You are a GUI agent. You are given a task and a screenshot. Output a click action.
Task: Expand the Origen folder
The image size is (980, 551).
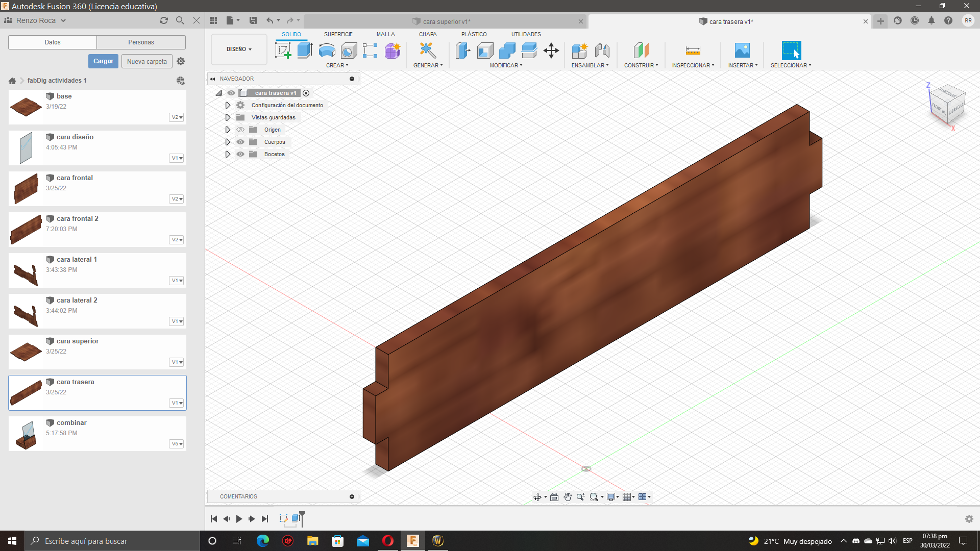coord(228,130)
